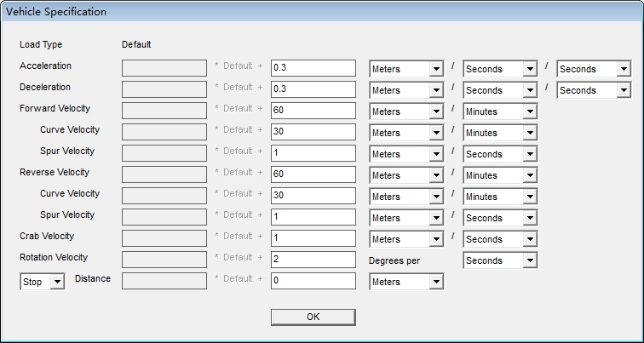Click Forward Velocity value field showing 60
644x343 pixels.
(313, 111)
